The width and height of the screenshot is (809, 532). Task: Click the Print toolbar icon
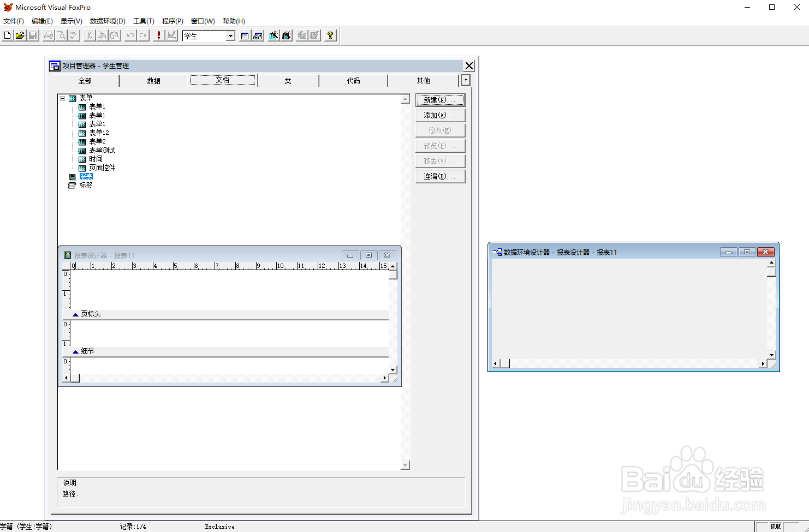pyautogui.click(x=49, y=35)
